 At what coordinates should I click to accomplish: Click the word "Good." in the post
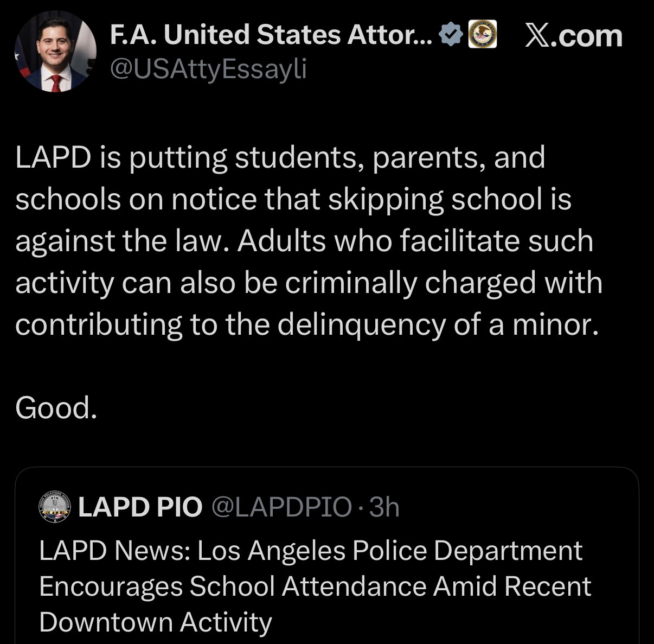pyautogui.click(x=56, y=408)
